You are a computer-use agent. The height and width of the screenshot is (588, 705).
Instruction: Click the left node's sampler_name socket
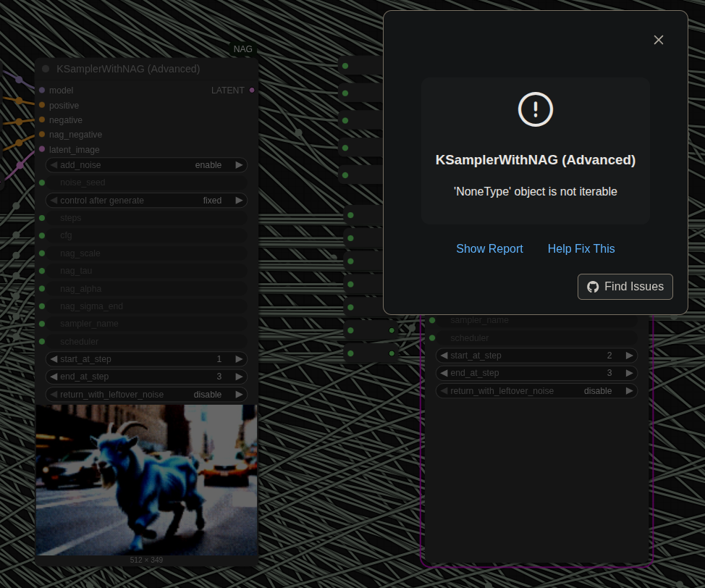click(42, 324)
